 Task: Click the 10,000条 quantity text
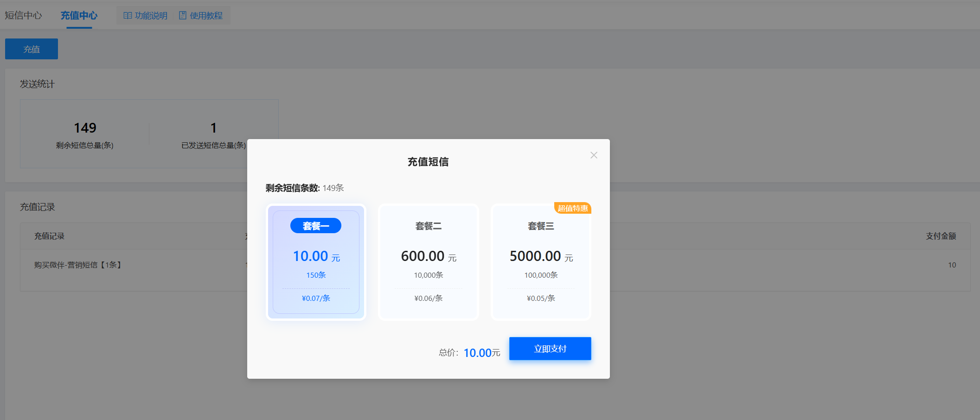[429, 275]
